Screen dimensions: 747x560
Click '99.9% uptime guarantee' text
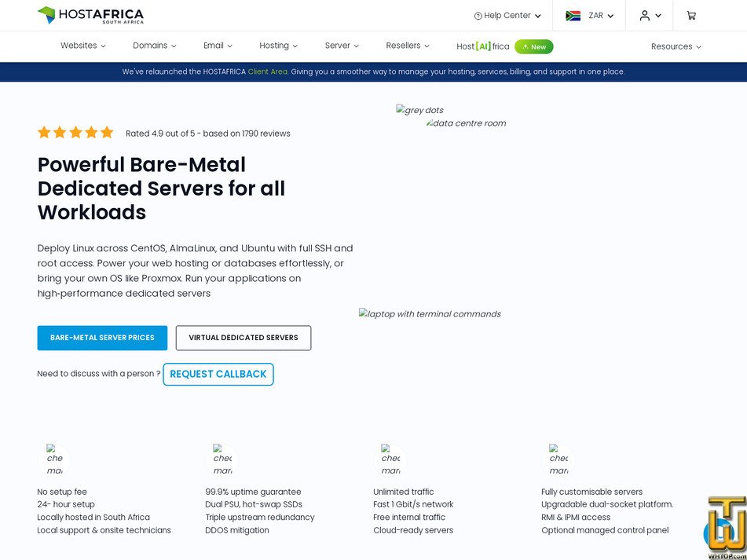point(253,492)
